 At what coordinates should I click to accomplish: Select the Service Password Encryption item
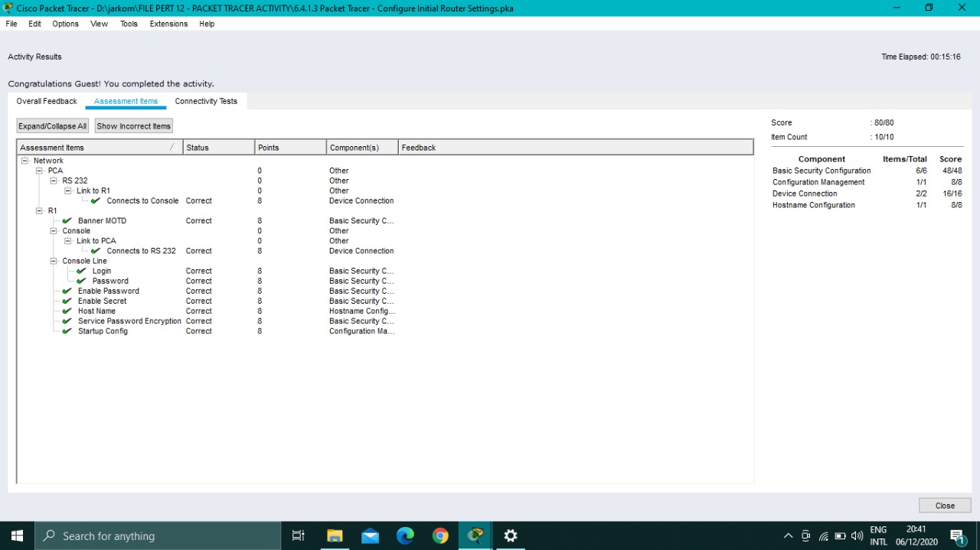tap(129, 321)
